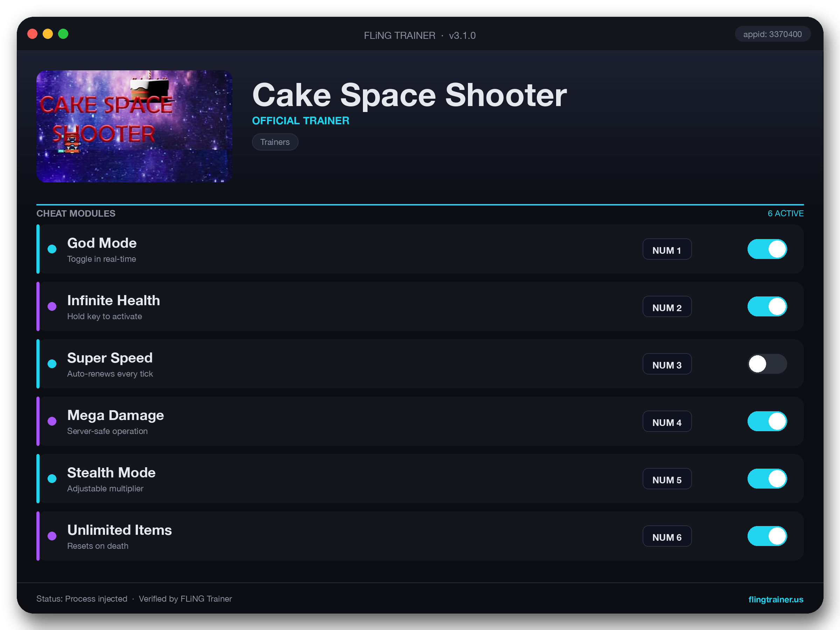Click the "Resets on death" text
840x630 pixels.
(98, 546)
